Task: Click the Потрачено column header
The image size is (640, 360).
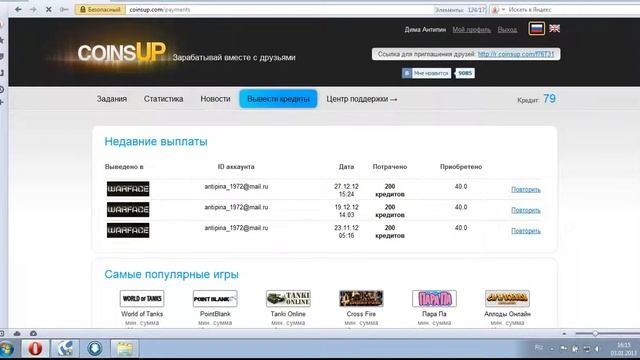Action: (x=390, y=167)
